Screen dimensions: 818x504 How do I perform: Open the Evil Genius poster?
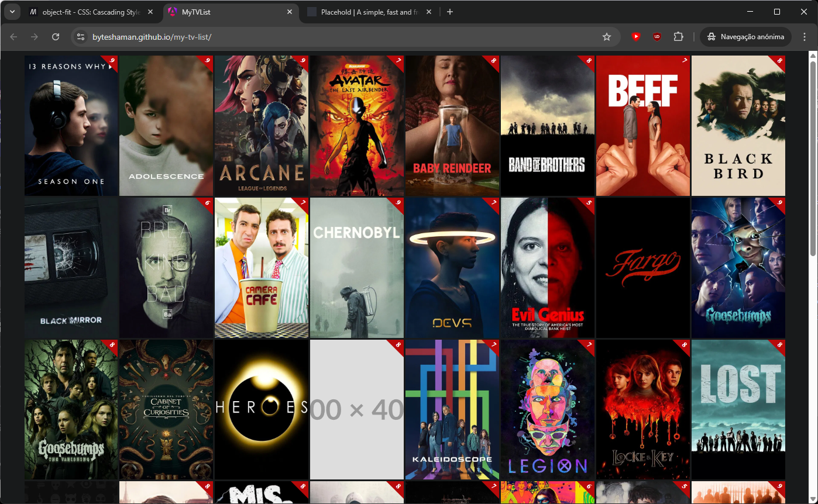click(548, 268)
